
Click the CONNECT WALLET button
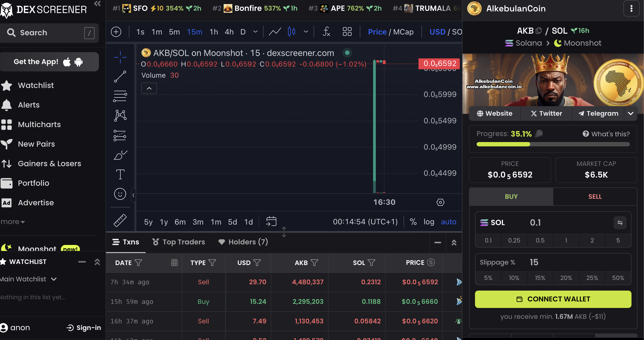tap(553, 299)
